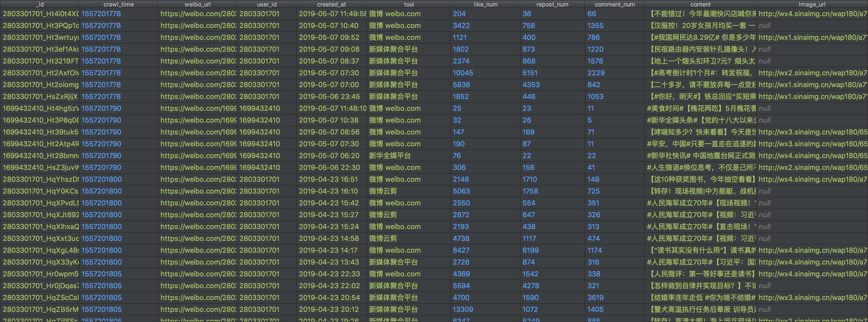The width and height of the screenshot is (868, 322).
Task: Select tool cell 新华全媒平台
Action: [409, 156]
